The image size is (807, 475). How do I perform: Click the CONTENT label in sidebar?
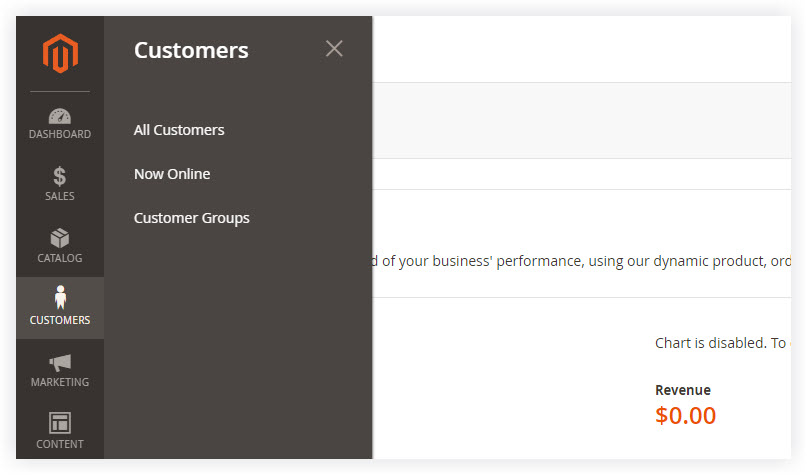point(60,444)
